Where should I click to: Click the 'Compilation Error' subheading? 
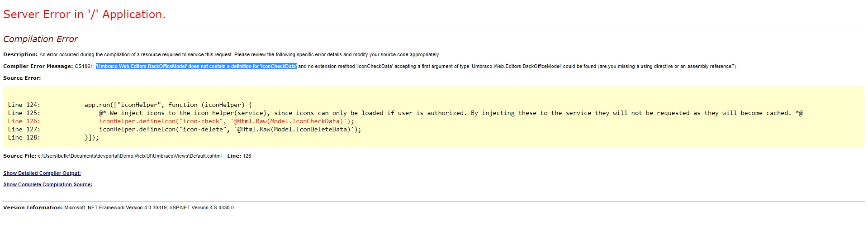[x=41, y=39]
